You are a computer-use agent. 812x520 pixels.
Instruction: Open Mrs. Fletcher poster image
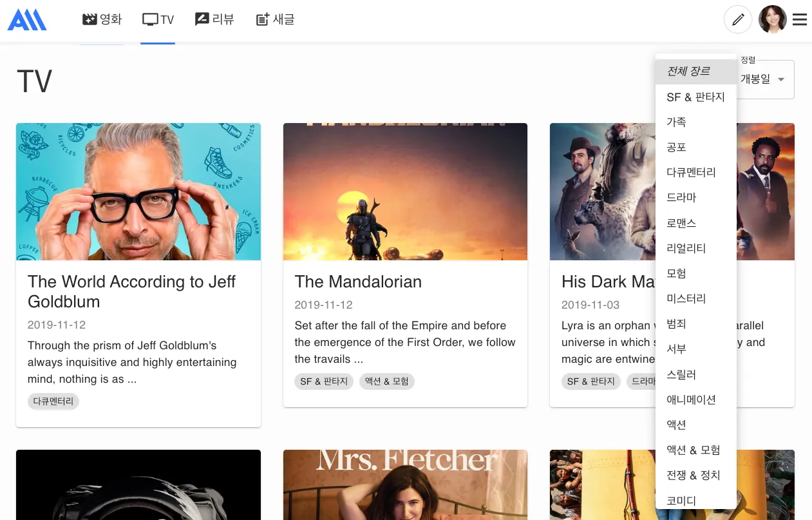[405, 485]
